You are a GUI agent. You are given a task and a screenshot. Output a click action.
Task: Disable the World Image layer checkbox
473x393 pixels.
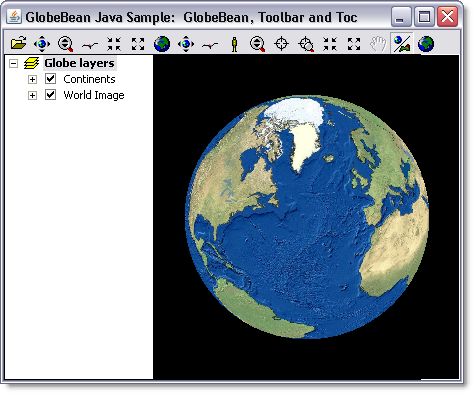[50, 95]
